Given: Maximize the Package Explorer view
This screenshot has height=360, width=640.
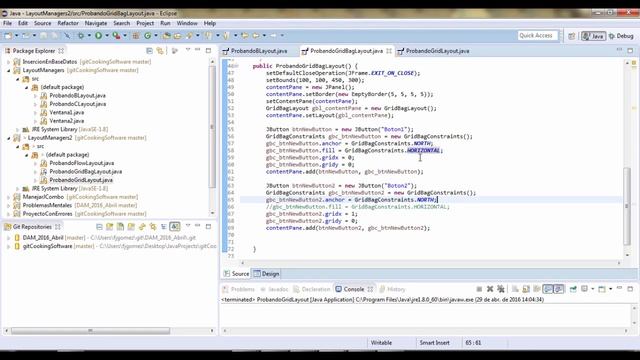Looking at the screenshot, I should tap(208, 50).
